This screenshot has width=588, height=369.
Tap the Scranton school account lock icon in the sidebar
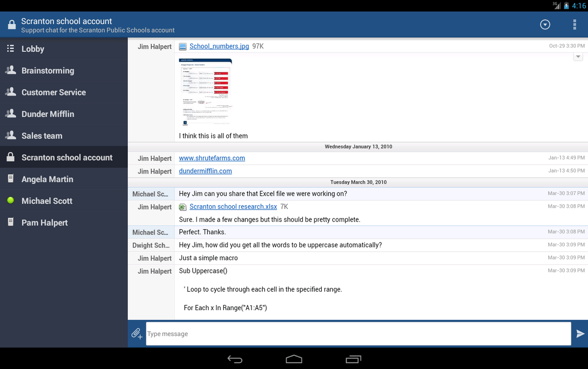tap(10, 157)
